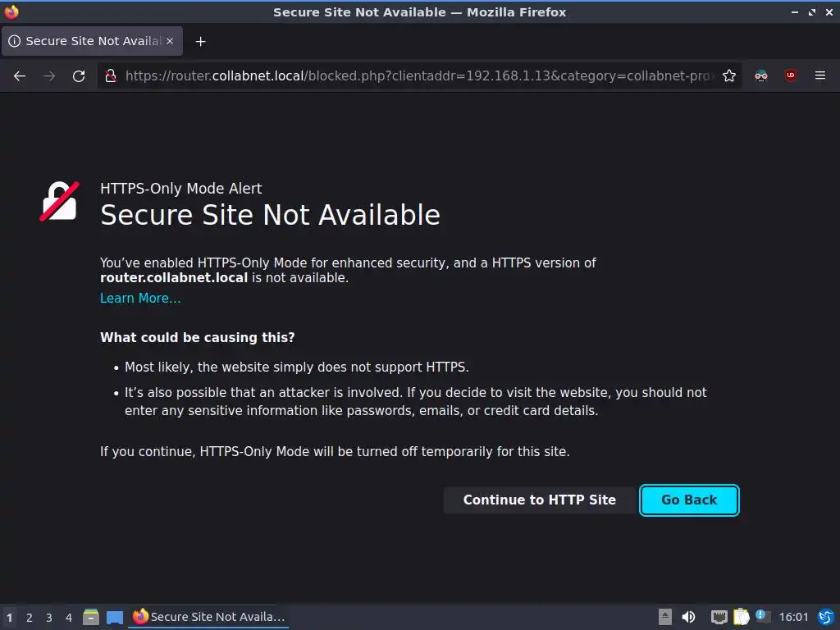Switch to workspace 4 in taskbar

tap(69, 618)
